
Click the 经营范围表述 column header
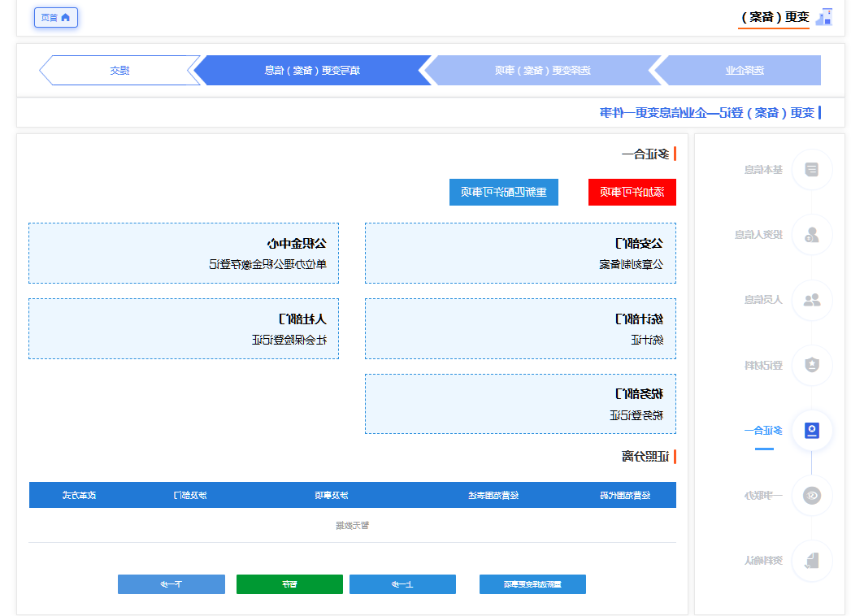pyautogui.click(x=493, y=495)
